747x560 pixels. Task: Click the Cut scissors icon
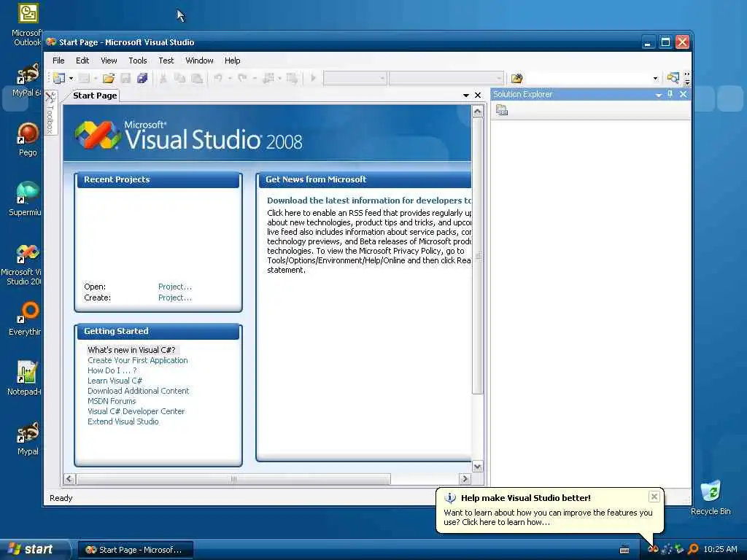pos(163,78)
